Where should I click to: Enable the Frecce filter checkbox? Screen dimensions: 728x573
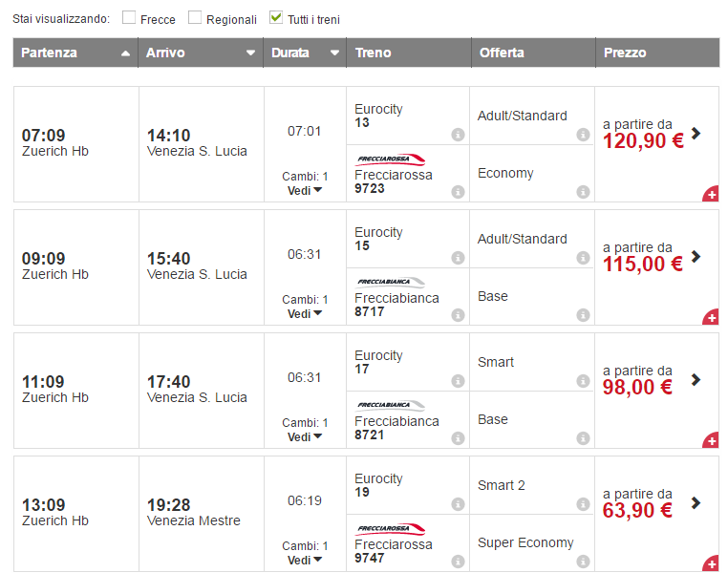point(129,17)
